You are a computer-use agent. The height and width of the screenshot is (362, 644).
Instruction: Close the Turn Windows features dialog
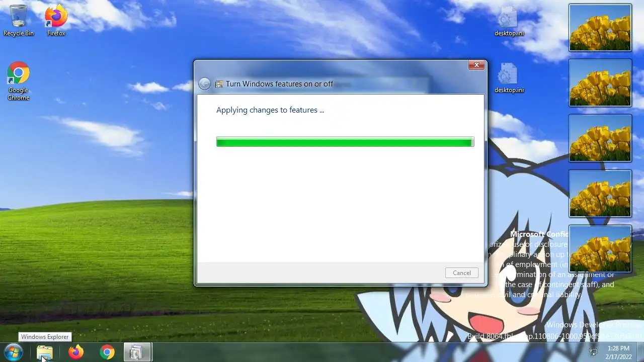[x=476, y=65]
